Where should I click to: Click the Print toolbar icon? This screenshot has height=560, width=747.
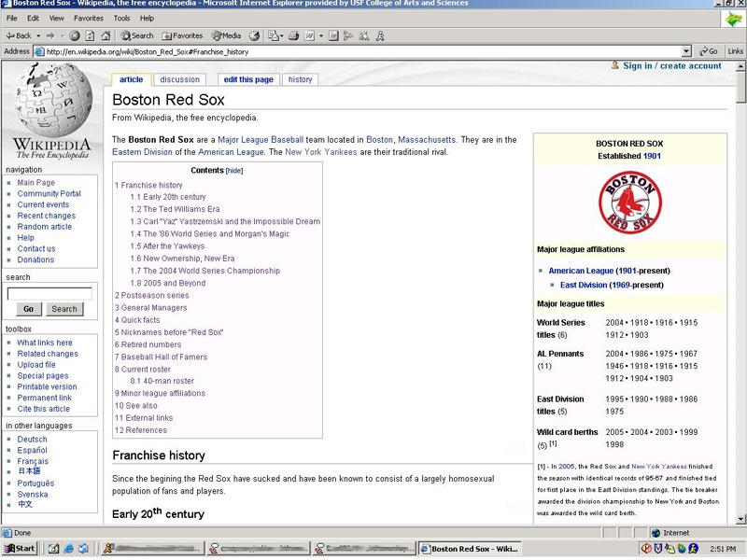(294, 35)
